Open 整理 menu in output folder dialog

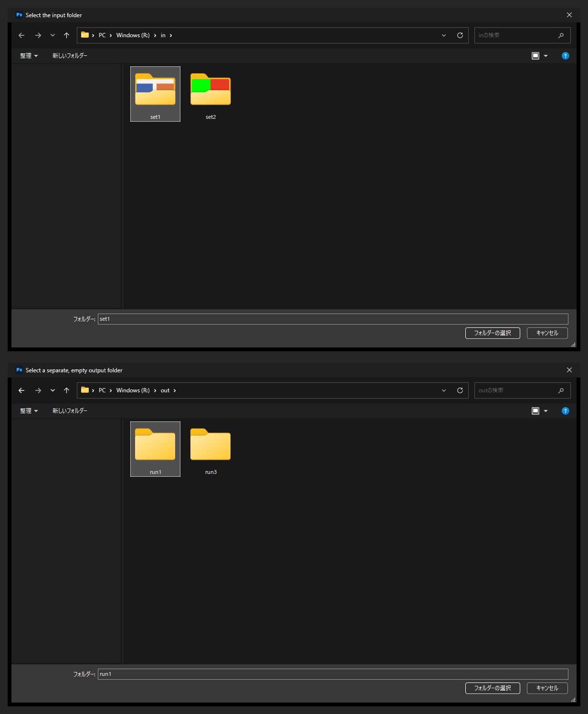(29, 411)
